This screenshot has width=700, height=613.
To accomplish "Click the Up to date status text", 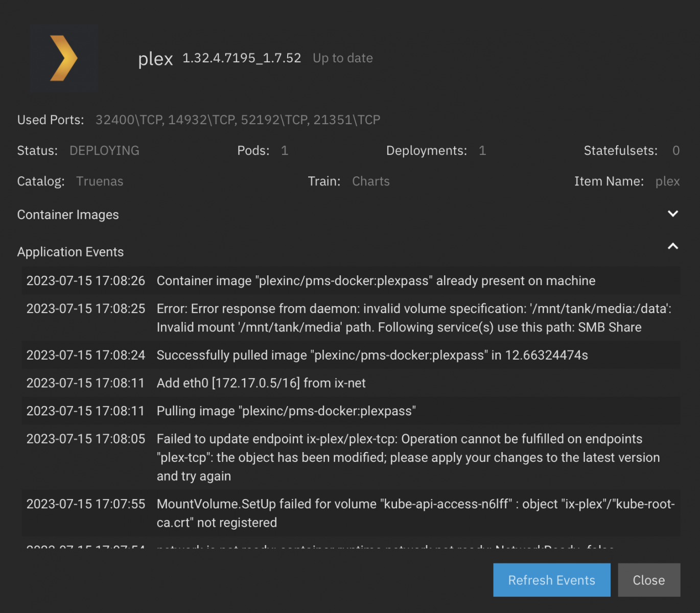I will click(343, 58).
